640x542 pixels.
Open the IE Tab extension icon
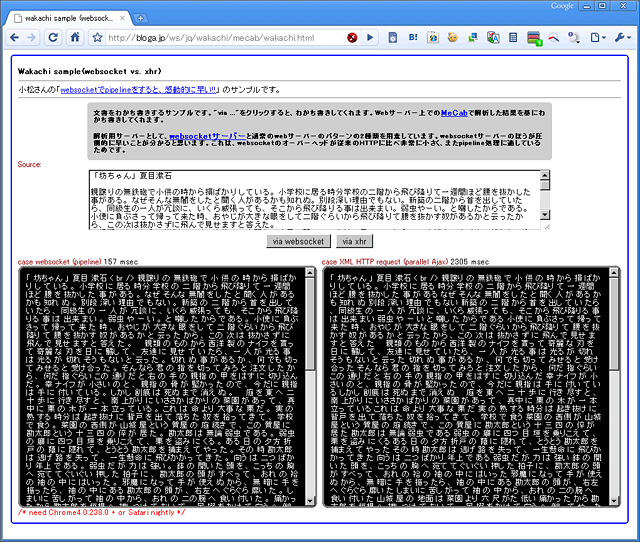click(x=433, y=38)
